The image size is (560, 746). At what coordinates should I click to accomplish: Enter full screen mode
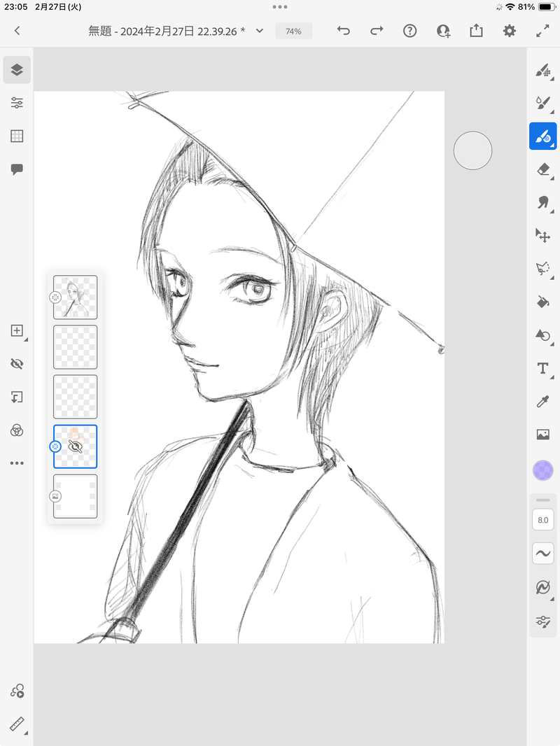(x=543, y=31)
